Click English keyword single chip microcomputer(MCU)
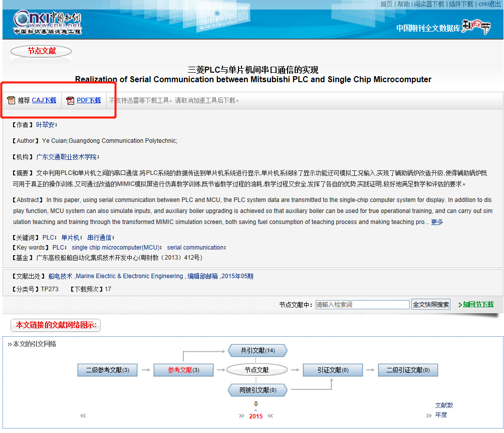The image size is (504, 433). (x=116, y=248)
